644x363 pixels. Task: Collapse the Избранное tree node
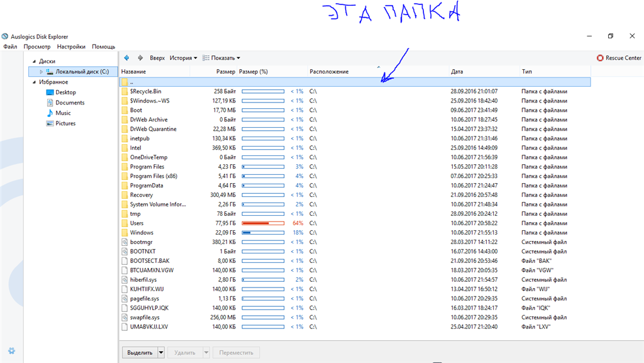(x=34, y=82)
